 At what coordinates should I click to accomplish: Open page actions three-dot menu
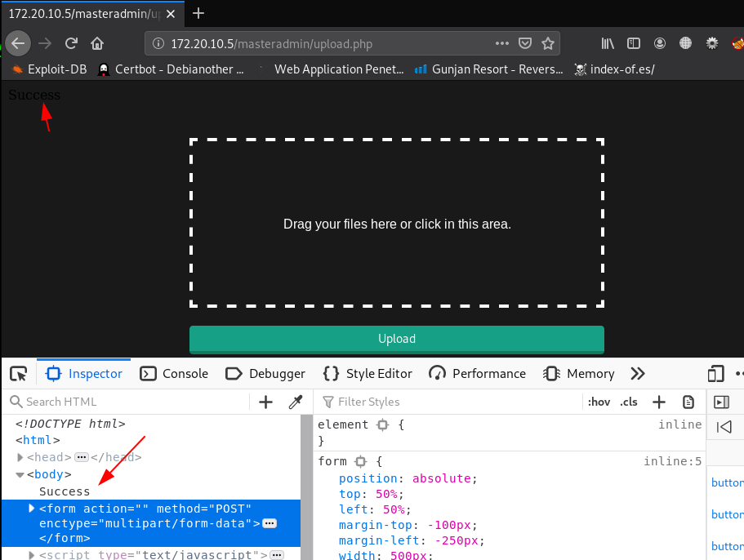(x=502, y=43)
